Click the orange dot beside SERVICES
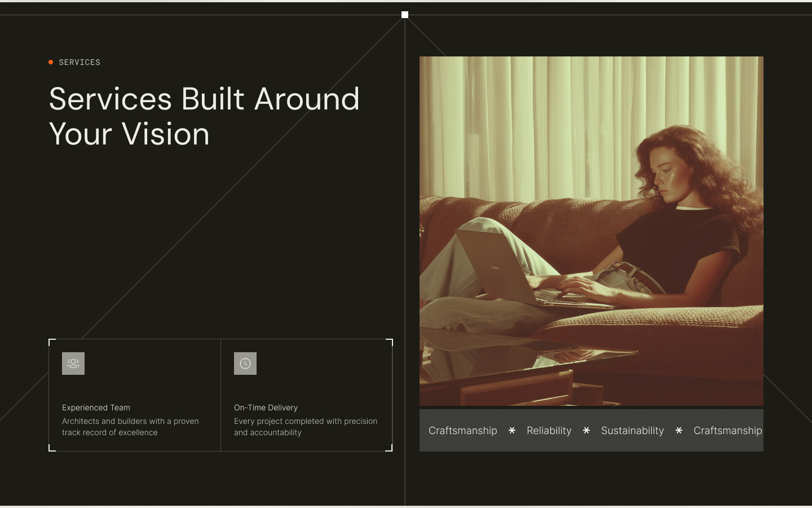 [x=50, y=62]
